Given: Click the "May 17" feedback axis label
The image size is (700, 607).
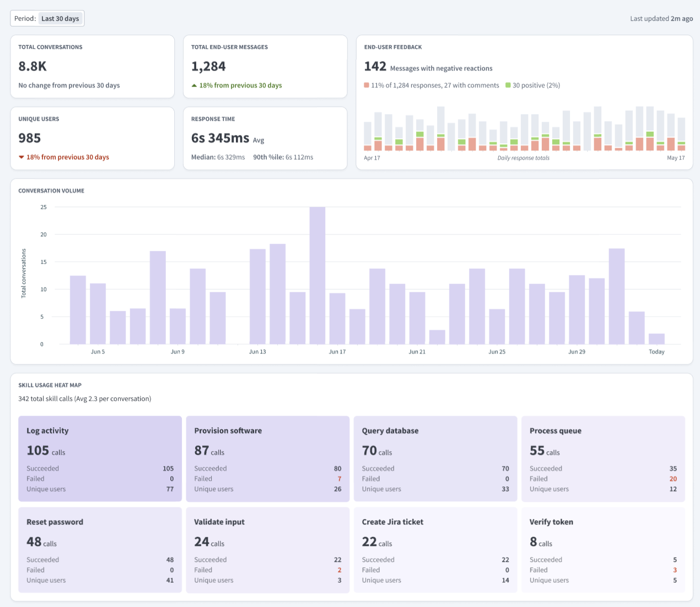Looking at the screenshot, I should coord(676,158).
